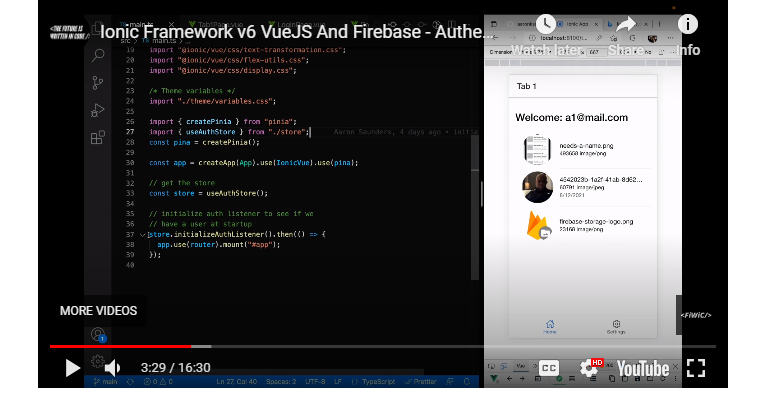777x395 pixels.
Task: Toggle closed captions with CC button
Action: pos(549,368)
